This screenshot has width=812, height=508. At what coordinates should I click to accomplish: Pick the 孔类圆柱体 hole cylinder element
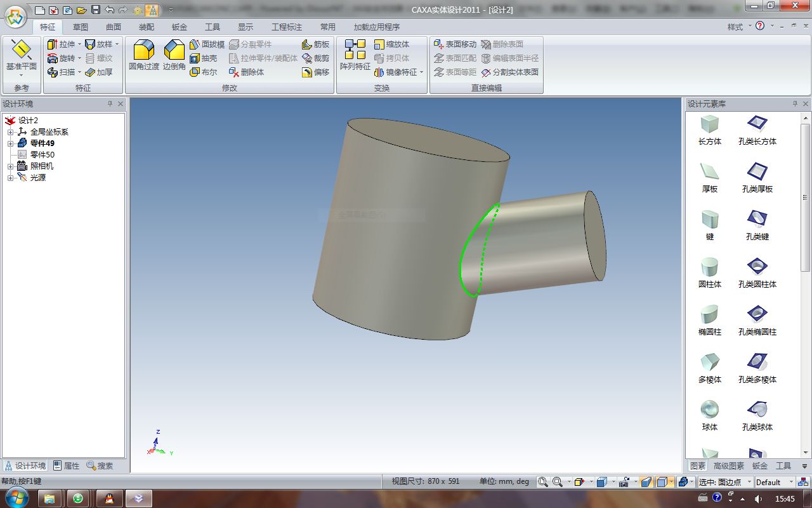[x=757, y=272]
